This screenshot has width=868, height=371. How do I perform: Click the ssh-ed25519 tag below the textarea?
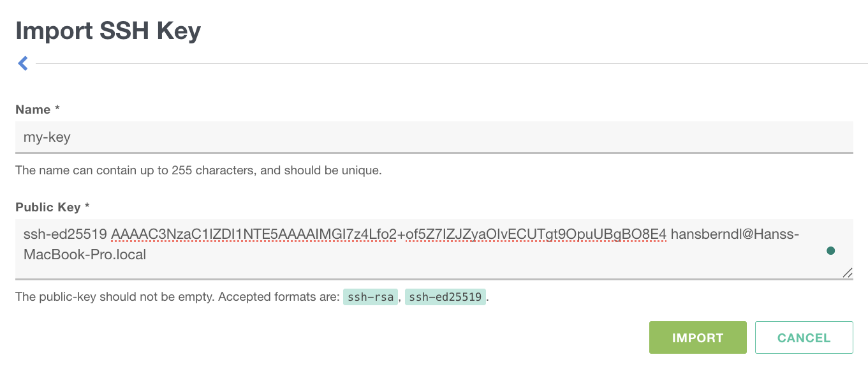[x=446, y=297]
